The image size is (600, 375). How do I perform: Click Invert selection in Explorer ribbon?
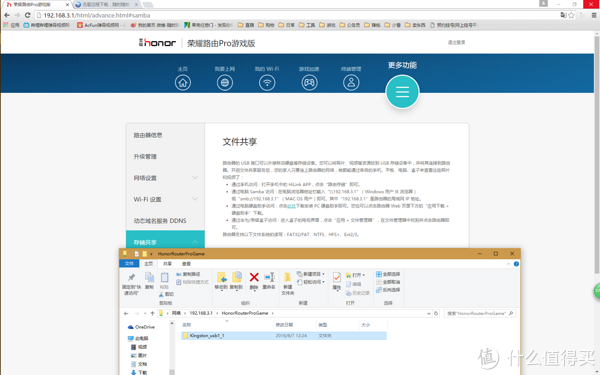[x=388, y=290]
